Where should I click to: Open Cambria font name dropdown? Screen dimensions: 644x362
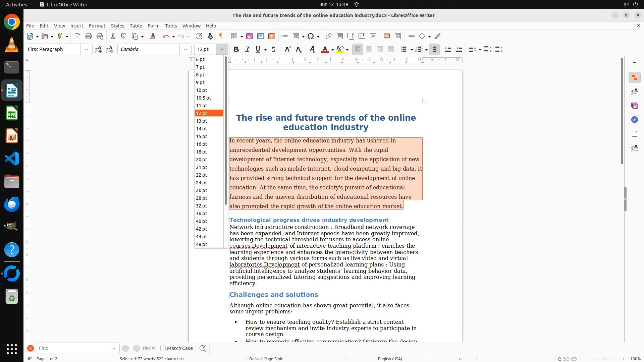click(x=185, y=49)
